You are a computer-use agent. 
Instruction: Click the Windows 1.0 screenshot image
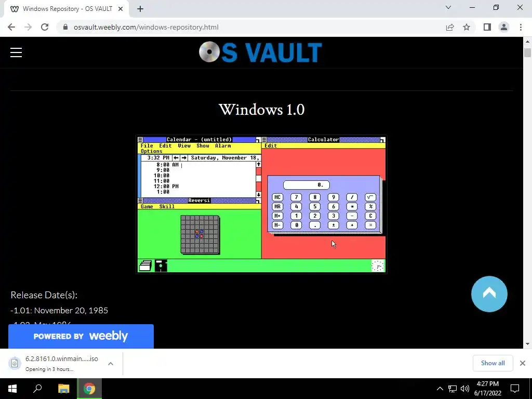pos(261,205)
